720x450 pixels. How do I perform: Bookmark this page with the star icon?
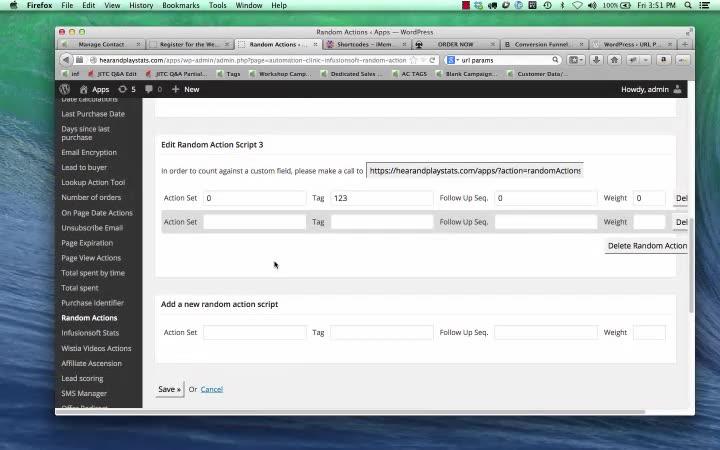tap(413, 60)
